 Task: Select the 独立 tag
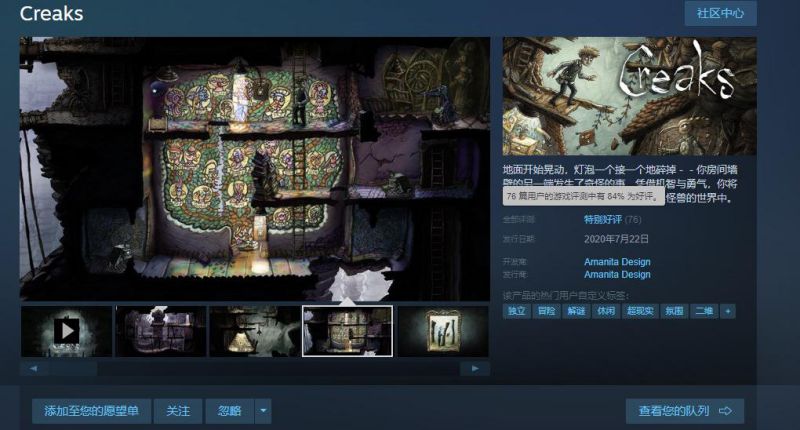[517, 311]
